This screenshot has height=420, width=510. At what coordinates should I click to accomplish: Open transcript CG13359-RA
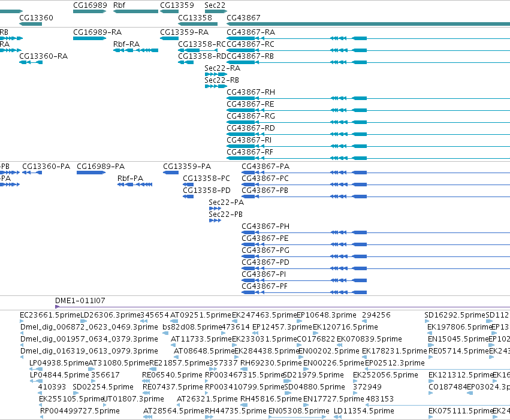184,32
